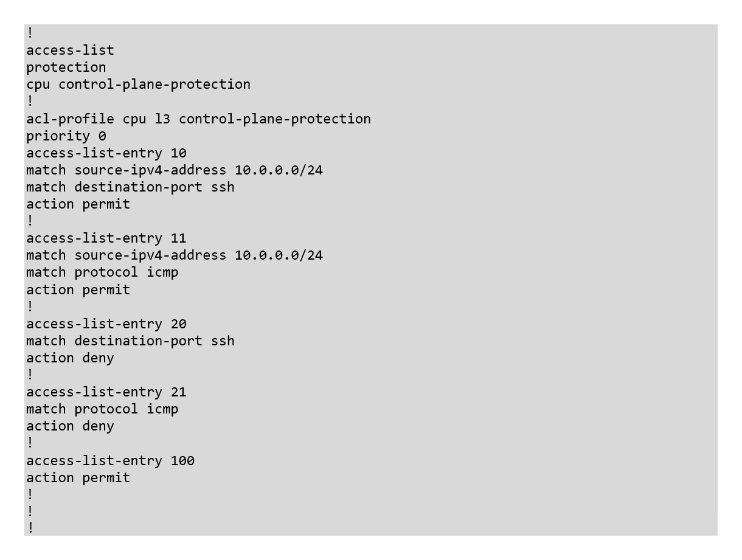Click 'match protocol icmp' under entry 21
The width and height of the screenshot is (742, 560).
click(102, 409)
